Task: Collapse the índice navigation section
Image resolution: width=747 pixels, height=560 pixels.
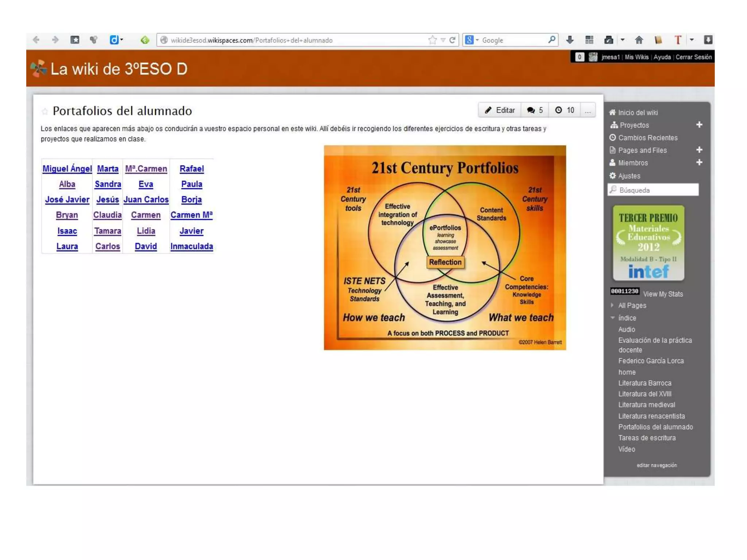Action: [x=612, y=318]
